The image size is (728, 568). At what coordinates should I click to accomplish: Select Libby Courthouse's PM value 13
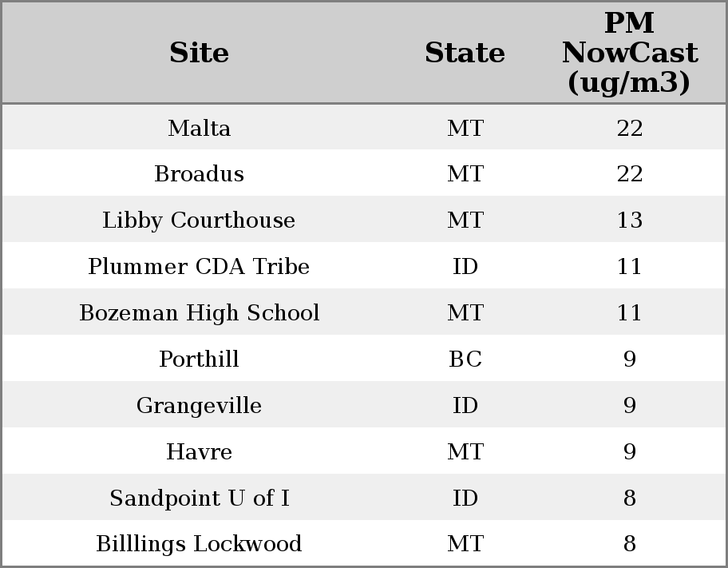[629, 220]
